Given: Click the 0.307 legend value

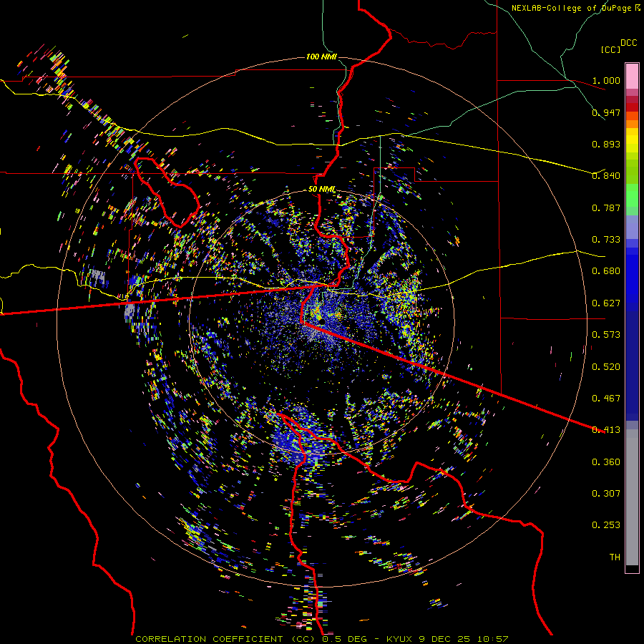Looking at the screenshot, I should click(x=606, y=494).
